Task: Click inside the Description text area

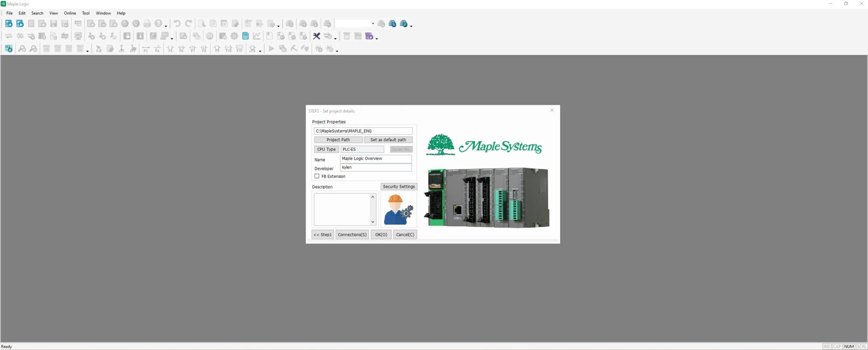Action: coord(342,210)
